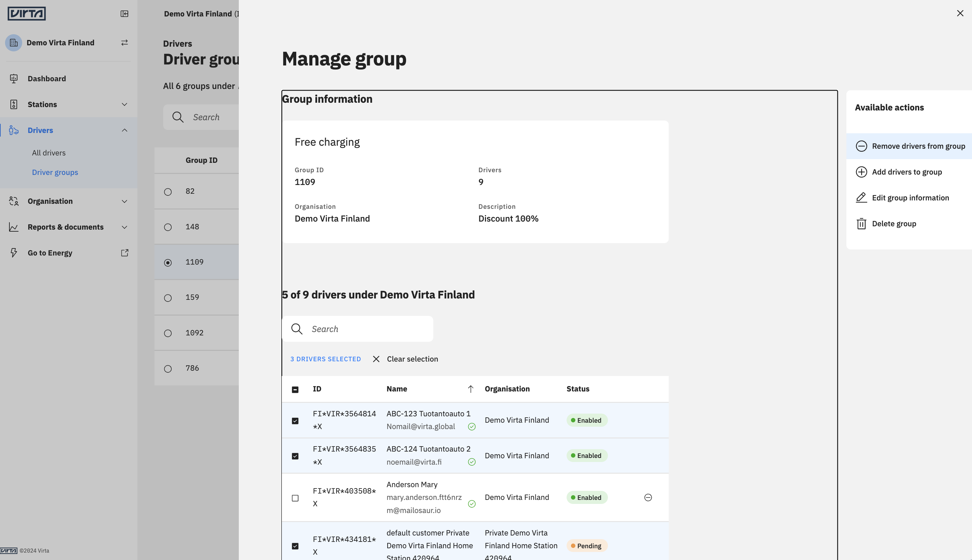This screenshot has height=560, width=972.
Task: Click the Demo Virta Finland building icon
Action: tap(14, 43)
